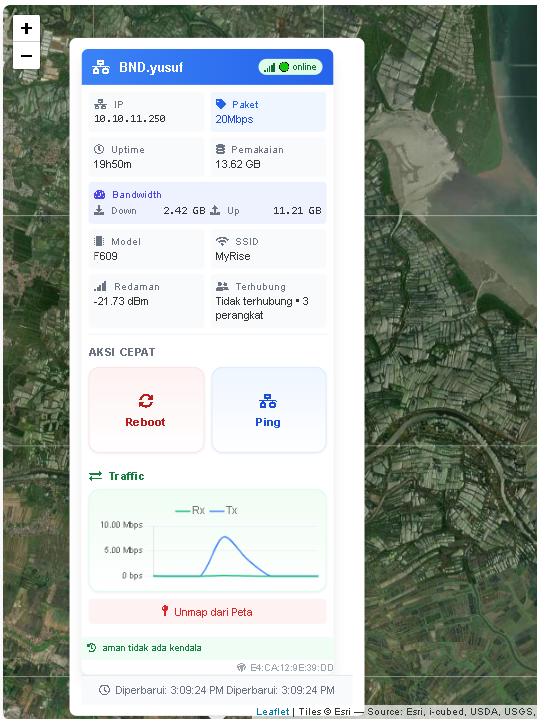
Task: Click the Ping network icon
Action: pyautogui.click(x=268, y=401)
